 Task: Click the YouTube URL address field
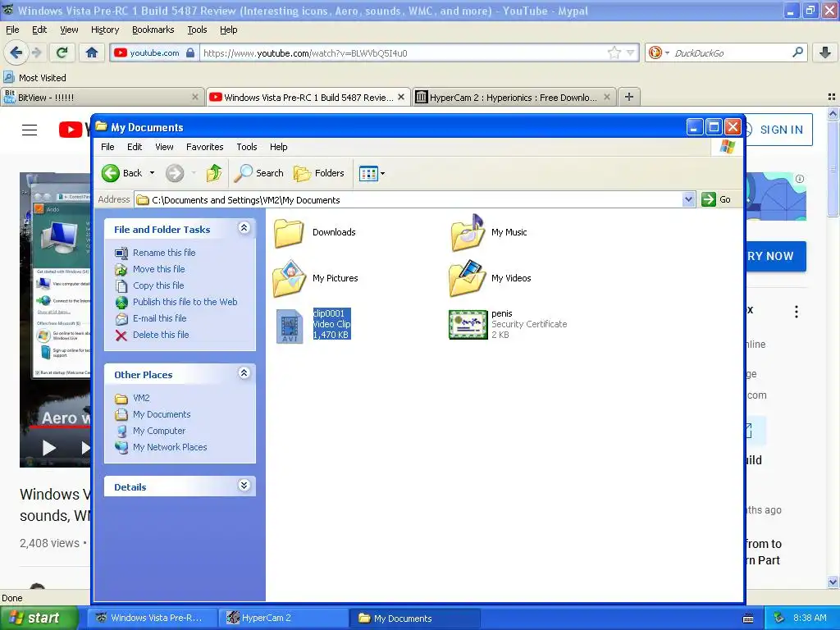[x=404, y=52]
